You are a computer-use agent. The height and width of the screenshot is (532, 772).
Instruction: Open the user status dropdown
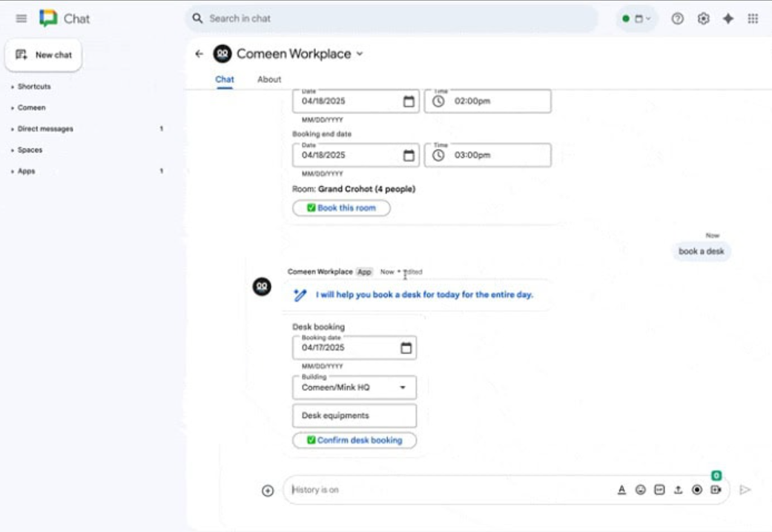click(637, 19)
